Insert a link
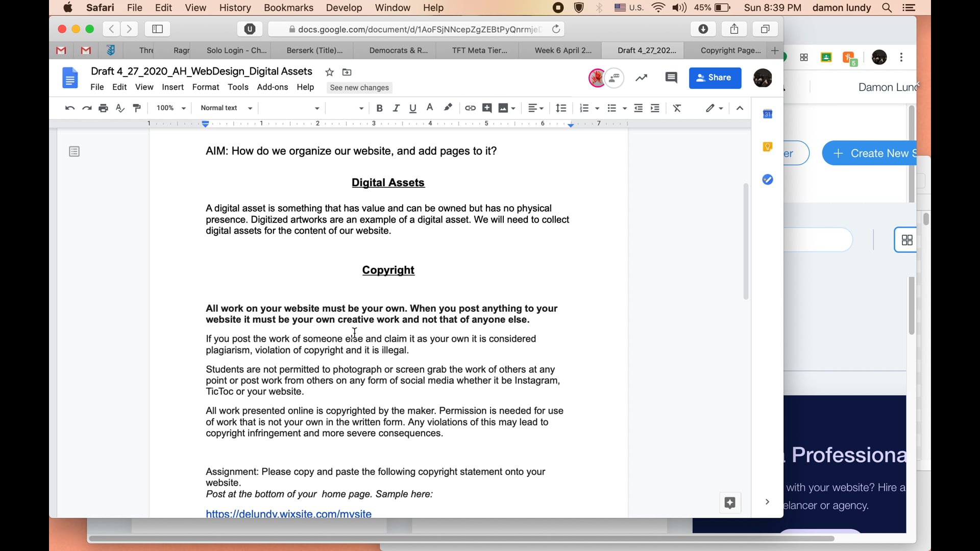Screen dimensions: 980x551 [470, 108]
